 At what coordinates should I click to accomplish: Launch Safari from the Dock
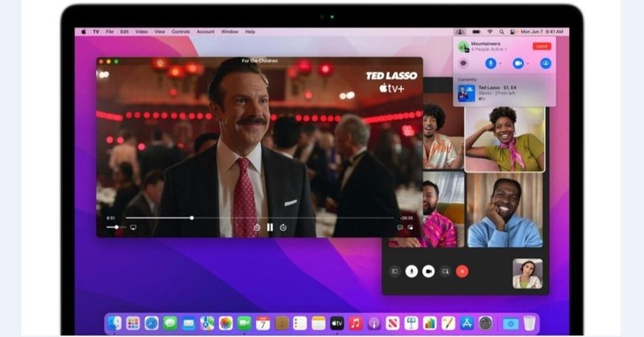pos(151,323)
